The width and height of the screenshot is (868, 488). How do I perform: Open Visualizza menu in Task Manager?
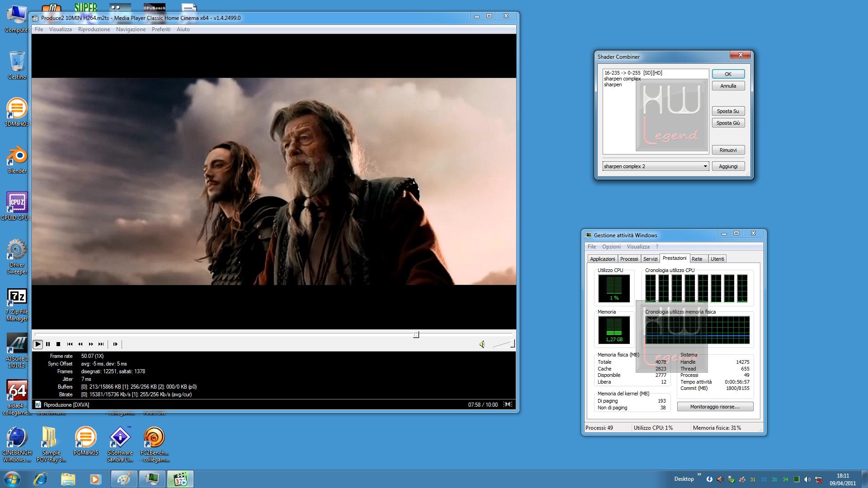click(x=638, y=247)
